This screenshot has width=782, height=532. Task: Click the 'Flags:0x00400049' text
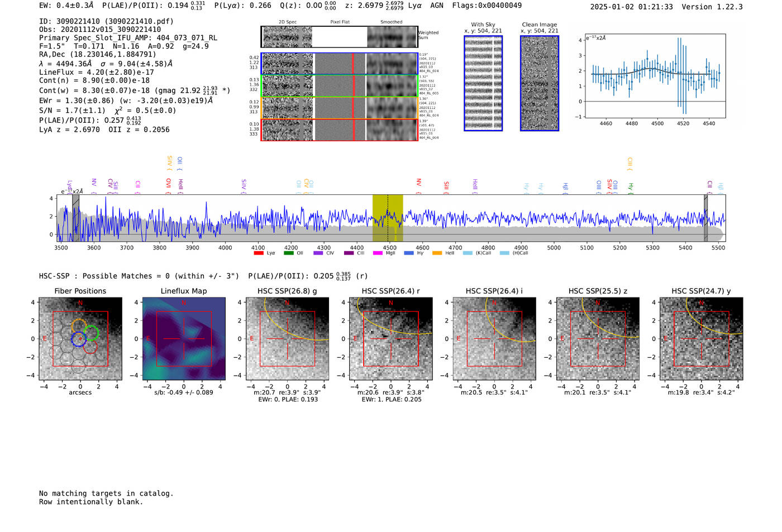(x=487, y=6)
